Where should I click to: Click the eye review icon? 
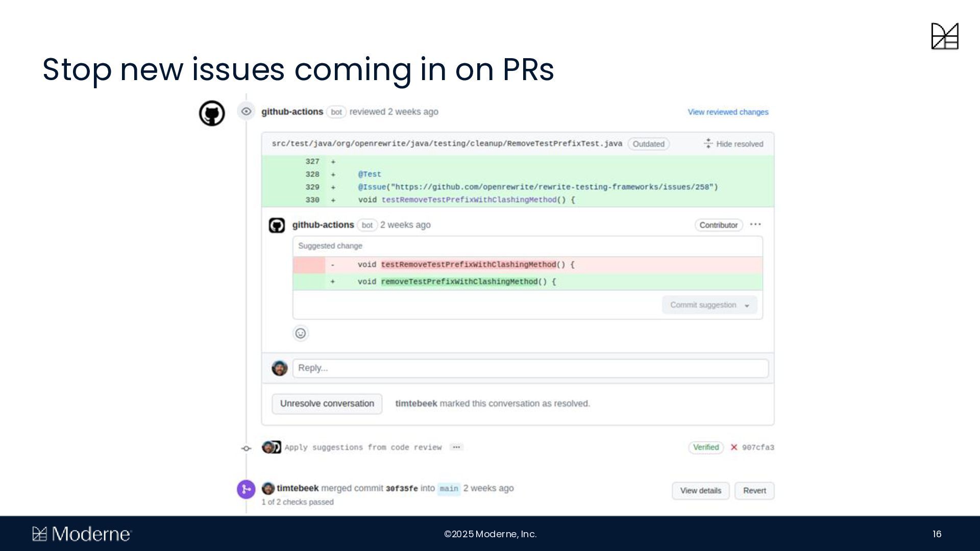pos(246,111)
